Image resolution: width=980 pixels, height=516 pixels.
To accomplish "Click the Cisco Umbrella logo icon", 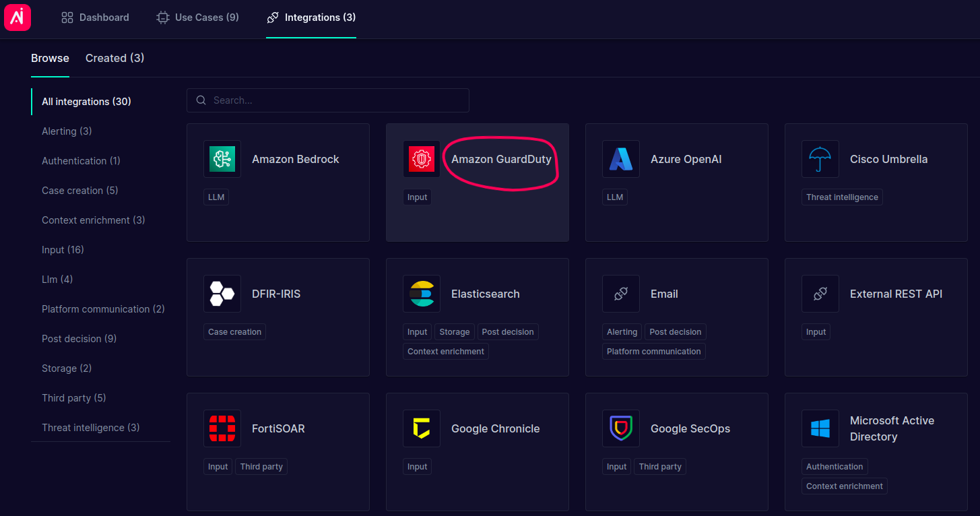I will [x=820, y=159].
